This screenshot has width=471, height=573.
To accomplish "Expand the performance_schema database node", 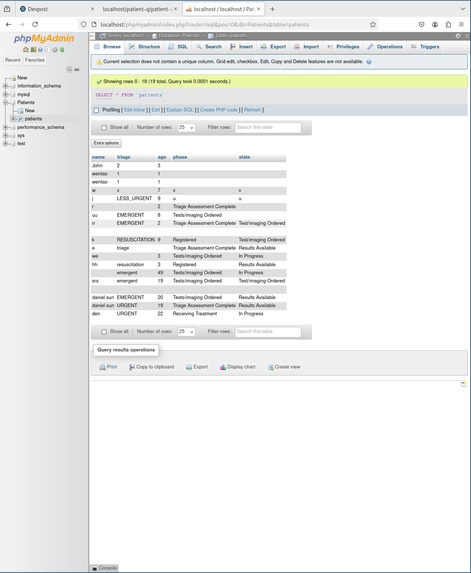I will point(5,127).
